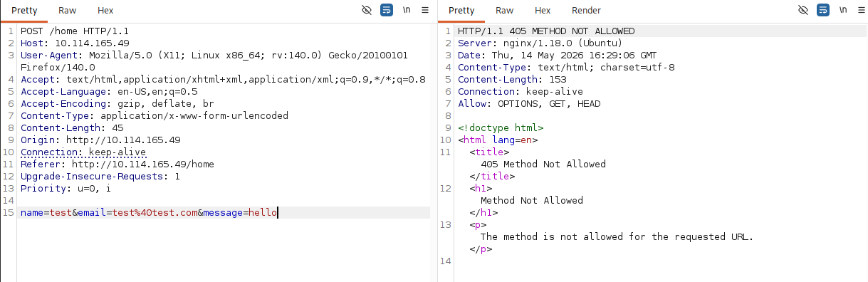This screenshot has width=868, height=282.
Task: Click the Date header in response
Action: [x=558, y=56]
